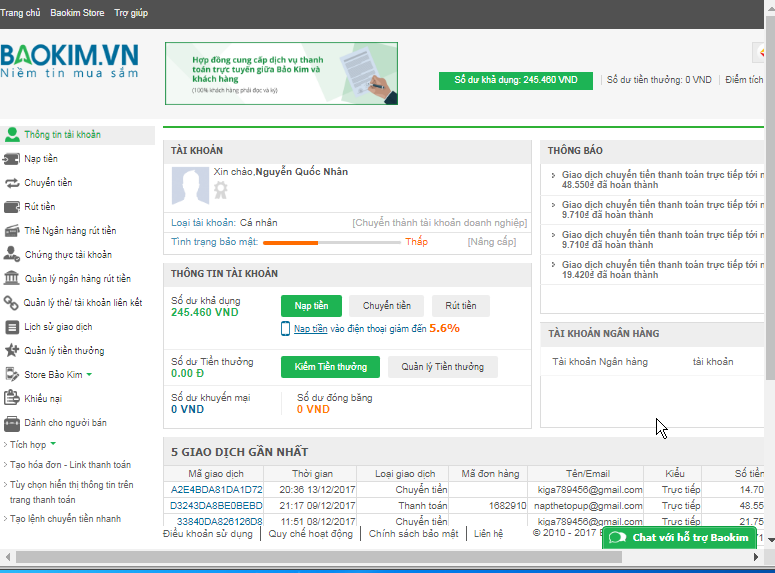Click the horizontal scrollbar left arrow
This screenshot has height=573, width=775.
coord(7,557)
